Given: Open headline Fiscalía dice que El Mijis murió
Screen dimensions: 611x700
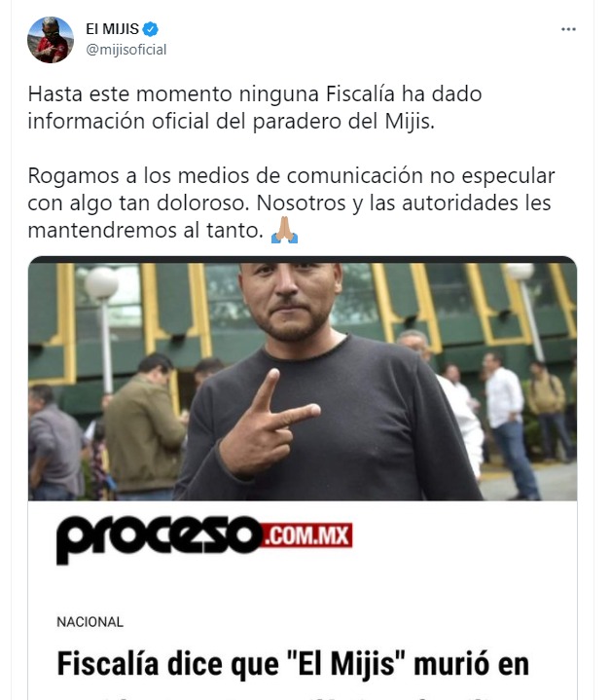Looking at the screenshot, I should point(293,664).
